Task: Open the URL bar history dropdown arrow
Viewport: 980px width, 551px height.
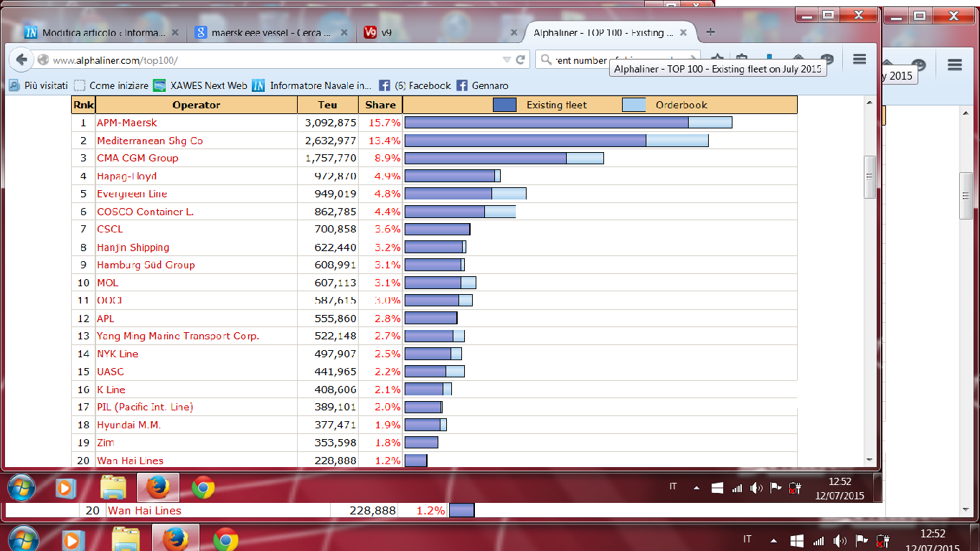Action: click(x=507, y=60)
